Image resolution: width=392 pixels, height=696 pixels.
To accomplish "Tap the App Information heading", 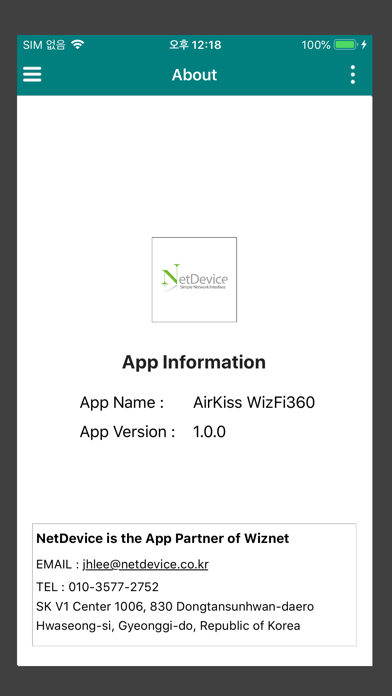I will pos(194,362).
